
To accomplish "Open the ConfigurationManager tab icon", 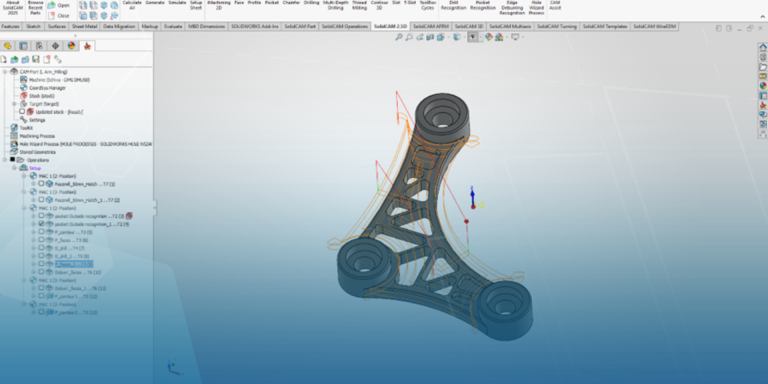I will click(x=39, y=46).
